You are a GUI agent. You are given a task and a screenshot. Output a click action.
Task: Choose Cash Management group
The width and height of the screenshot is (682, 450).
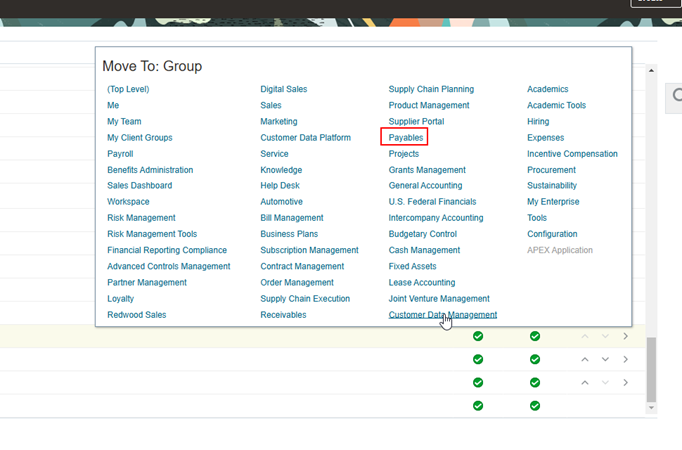[424, 250]
